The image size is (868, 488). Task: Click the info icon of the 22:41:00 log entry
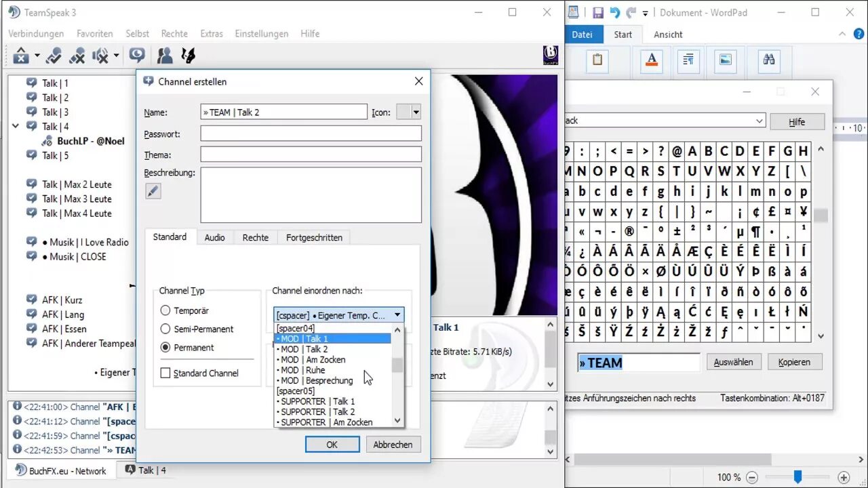click(17, 407)
